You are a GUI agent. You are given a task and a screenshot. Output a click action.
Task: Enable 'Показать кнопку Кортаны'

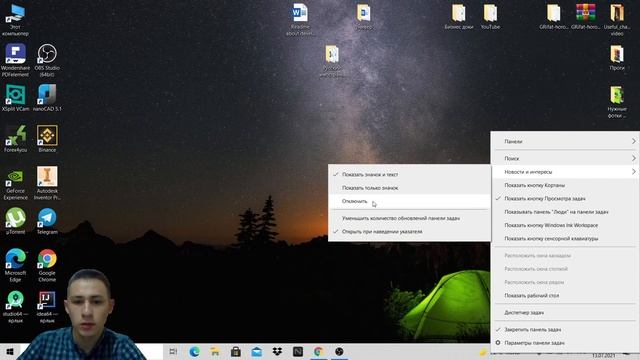click(565, 185)
